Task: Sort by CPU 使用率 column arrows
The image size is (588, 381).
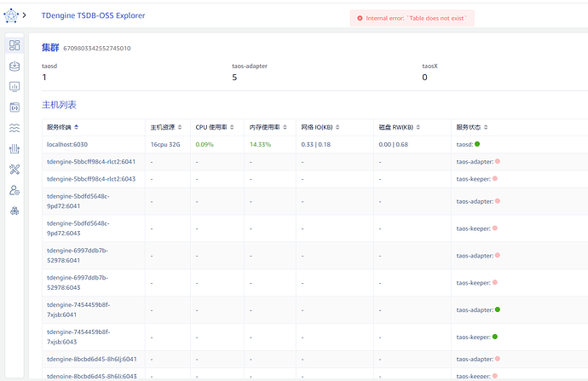Action: [232, 127]
